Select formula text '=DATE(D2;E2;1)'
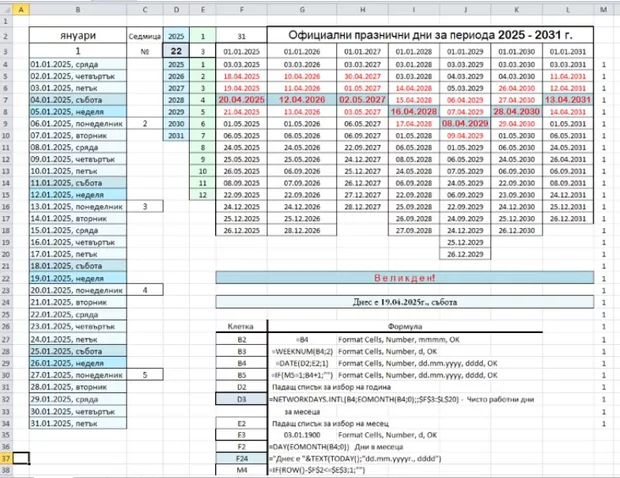The height and width of the screenshot is (478, 620). pyautogui.click(x=302, y=363)
